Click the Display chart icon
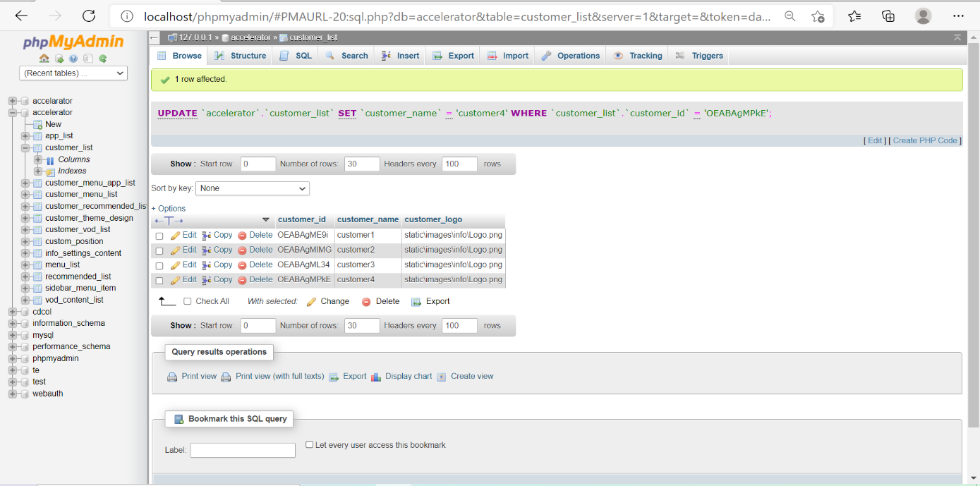 coord(376,377)
